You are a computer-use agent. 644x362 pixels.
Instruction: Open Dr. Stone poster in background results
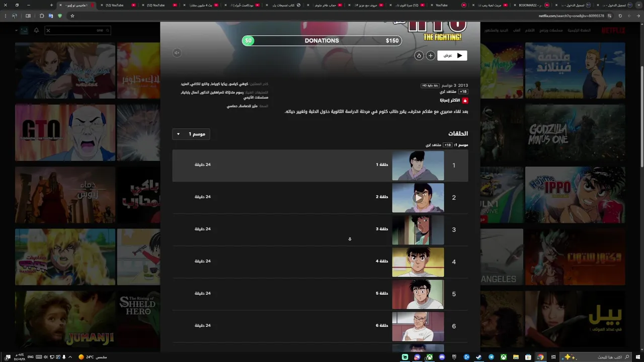pyautogui.click(x=575, y=257)
